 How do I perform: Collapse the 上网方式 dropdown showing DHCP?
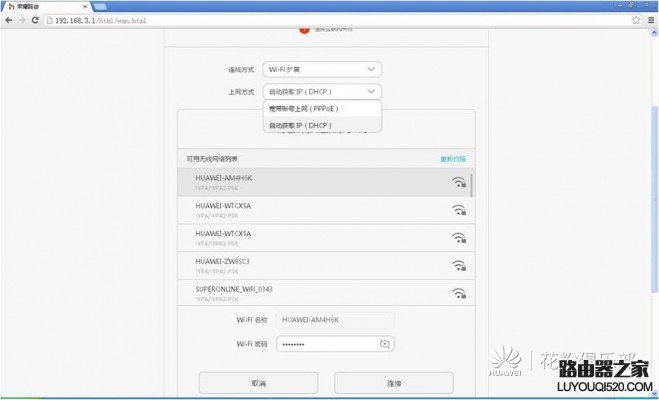322,92
